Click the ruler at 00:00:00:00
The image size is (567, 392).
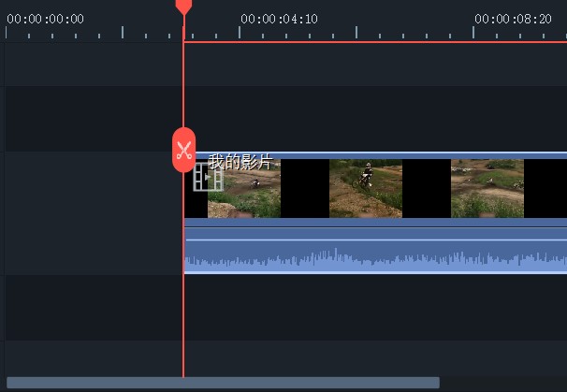click(x=45, y=19)
